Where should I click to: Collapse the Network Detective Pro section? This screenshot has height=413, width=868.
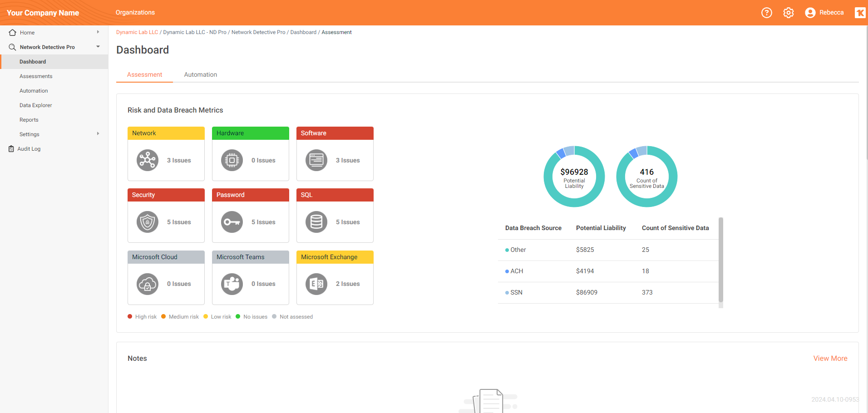[98, 46]
